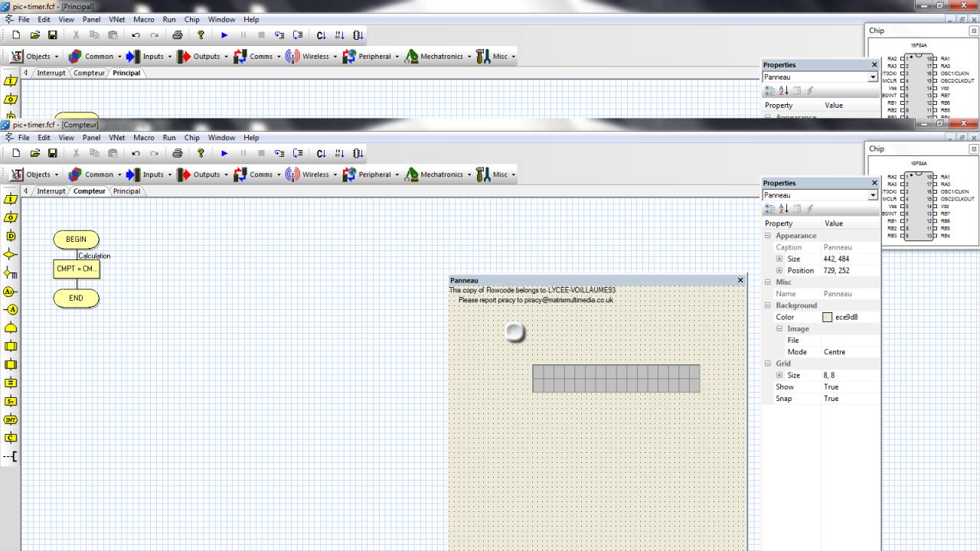Viewport: 980px width, 551px height.
Task: Collapse the Image property subgroup
Action: [779, 328]
